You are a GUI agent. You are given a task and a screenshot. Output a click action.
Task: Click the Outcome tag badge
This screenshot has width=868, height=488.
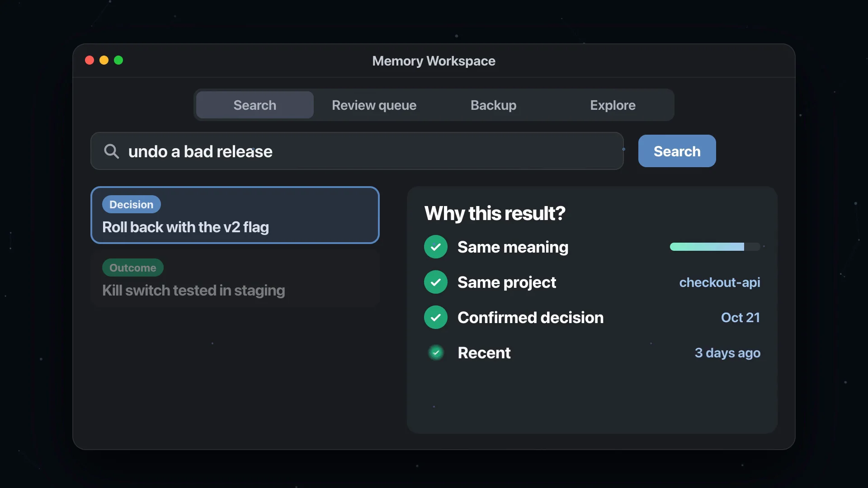click(133, 267)
